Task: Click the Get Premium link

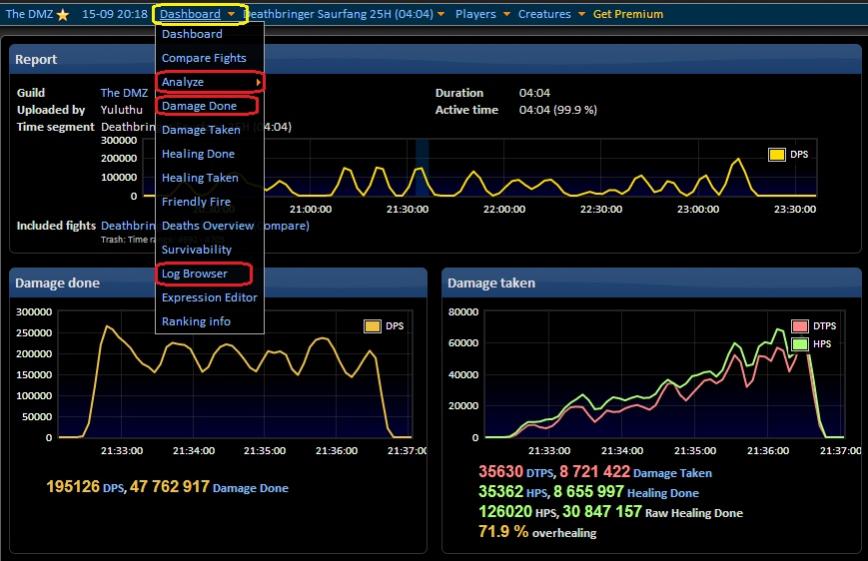Action: 628,15
